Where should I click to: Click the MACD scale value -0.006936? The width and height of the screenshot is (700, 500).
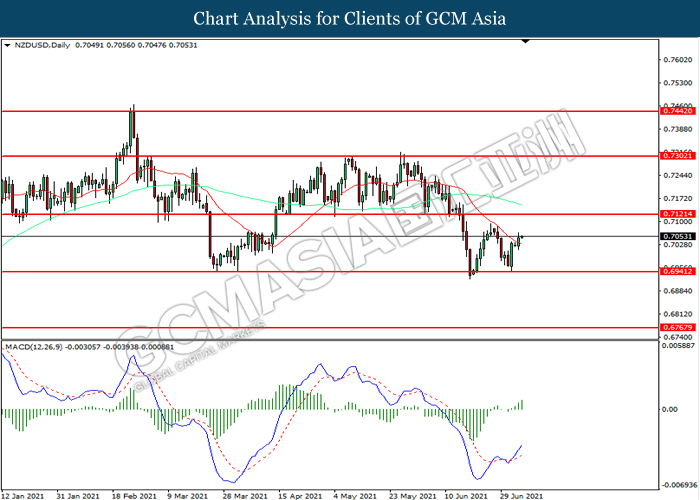(679, 485)
